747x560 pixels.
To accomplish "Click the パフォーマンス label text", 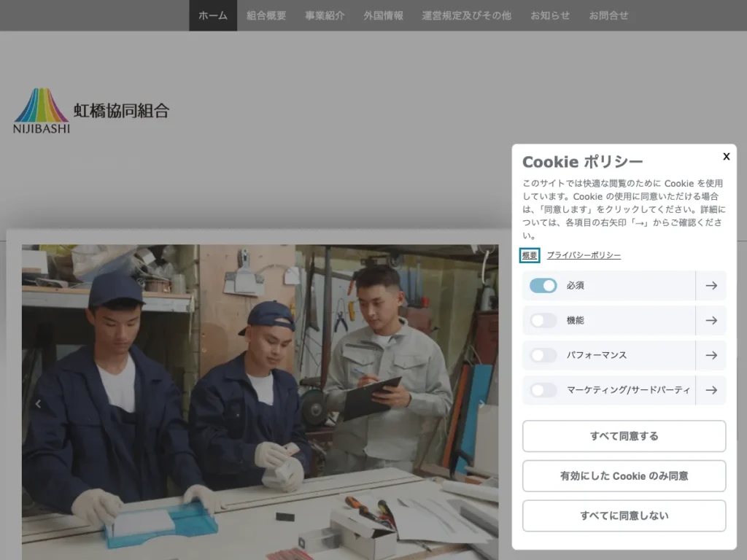I will tap(597, 355).
